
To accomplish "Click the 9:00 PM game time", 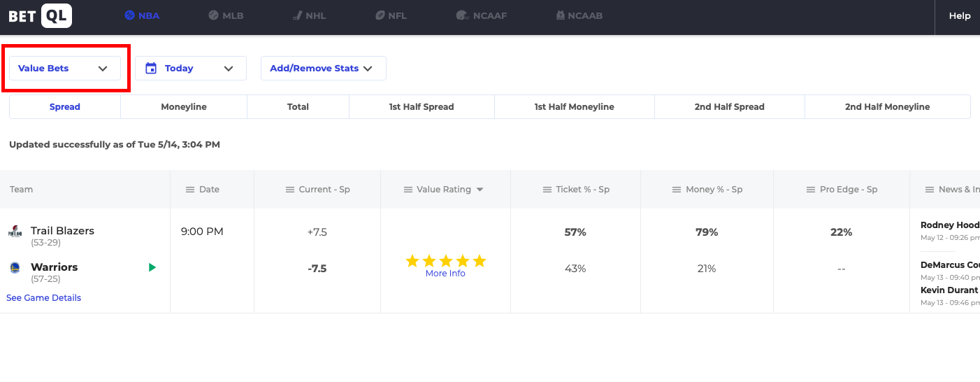I will pyautogui.click(x=202, y=232).
